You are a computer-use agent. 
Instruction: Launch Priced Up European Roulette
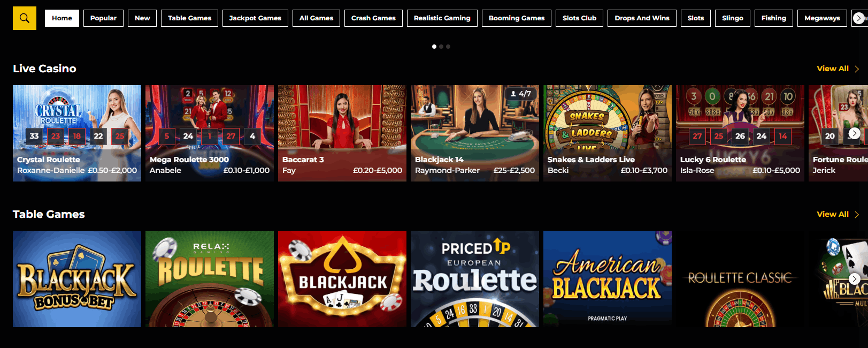point(475,279)
